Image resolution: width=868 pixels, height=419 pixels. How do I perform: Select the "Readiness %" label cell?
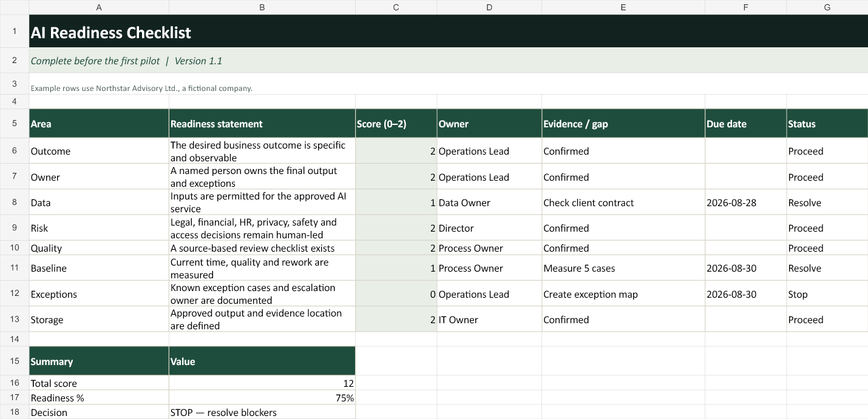pos(99,398)
